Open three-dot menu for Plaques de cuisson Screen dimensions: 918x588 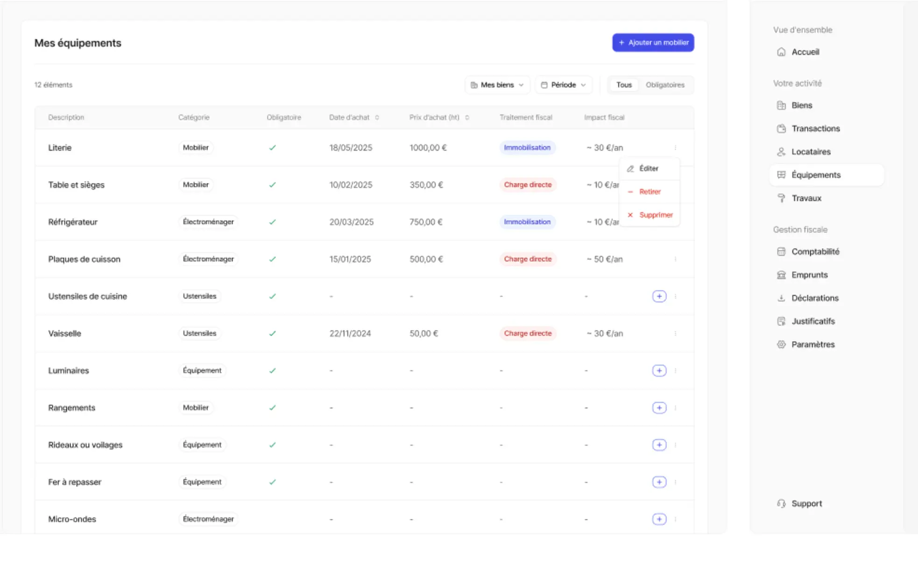675,259
